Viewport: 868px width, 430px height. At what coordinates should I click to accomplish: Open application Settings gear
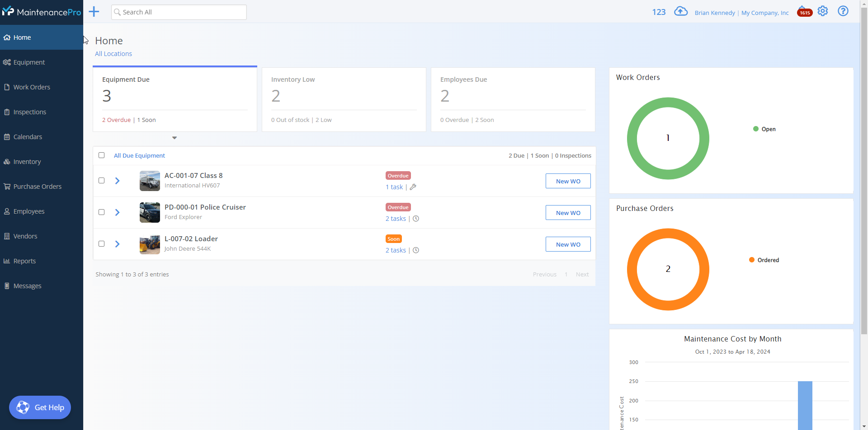823,11
